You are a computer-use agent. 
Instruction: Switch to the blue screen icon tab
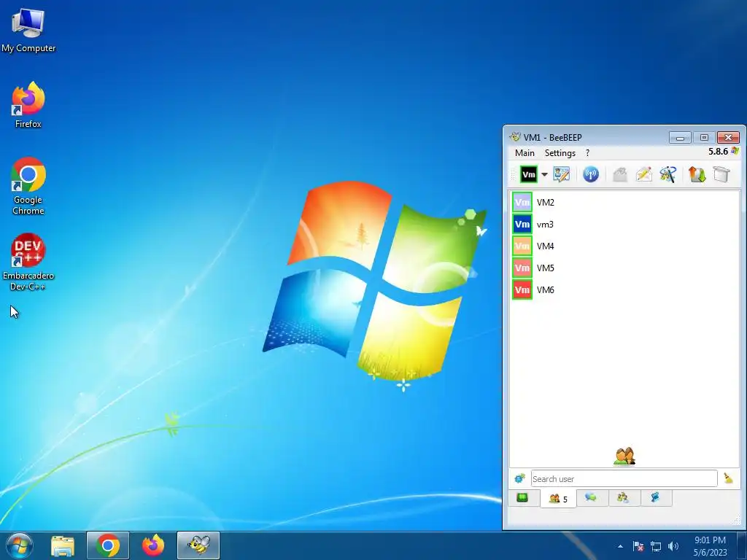pyautogui.click(x=656, y=498)
